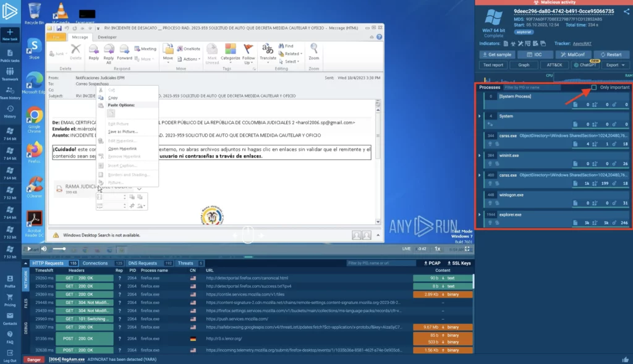Open the Export dropdown

(x=615, y=65)
